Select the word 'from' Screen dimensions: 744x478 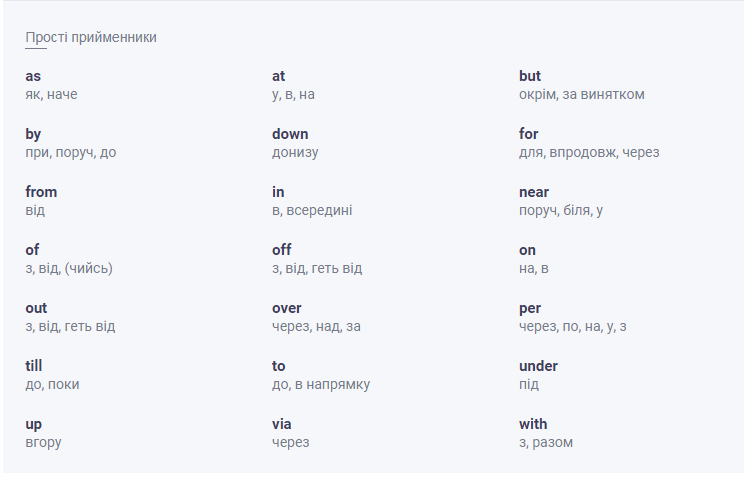(41, 192)
